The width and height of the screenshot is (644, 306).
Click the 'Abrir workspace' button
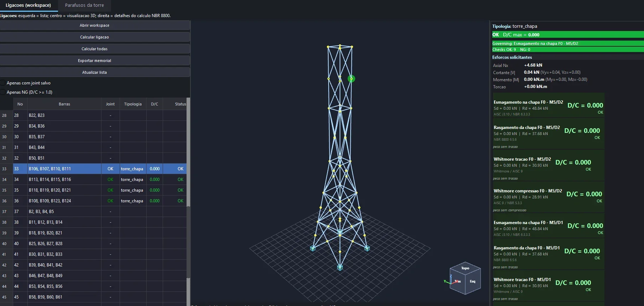(95, 25)
